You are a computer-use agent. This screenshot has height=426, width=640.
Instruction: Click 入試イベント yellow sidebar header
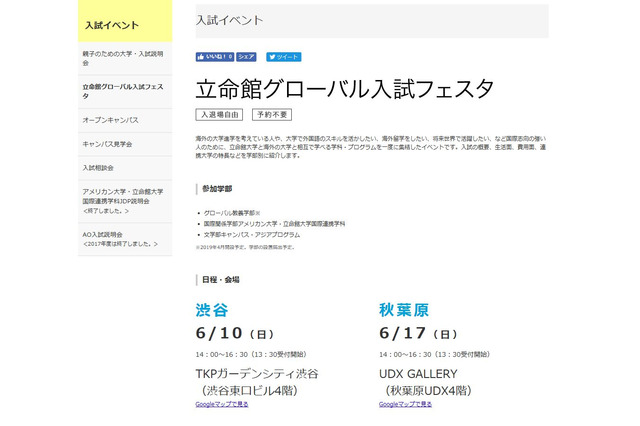(x=125, y=21)
